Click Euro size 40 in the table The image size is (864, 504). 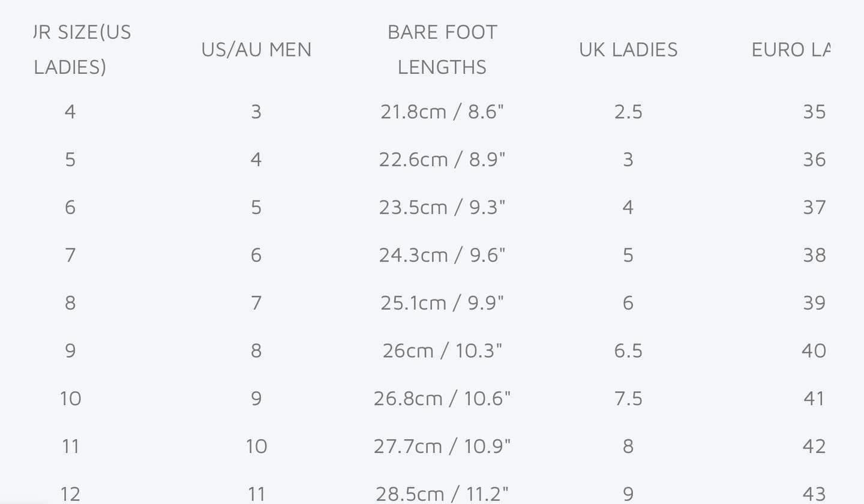click(814, 351)
